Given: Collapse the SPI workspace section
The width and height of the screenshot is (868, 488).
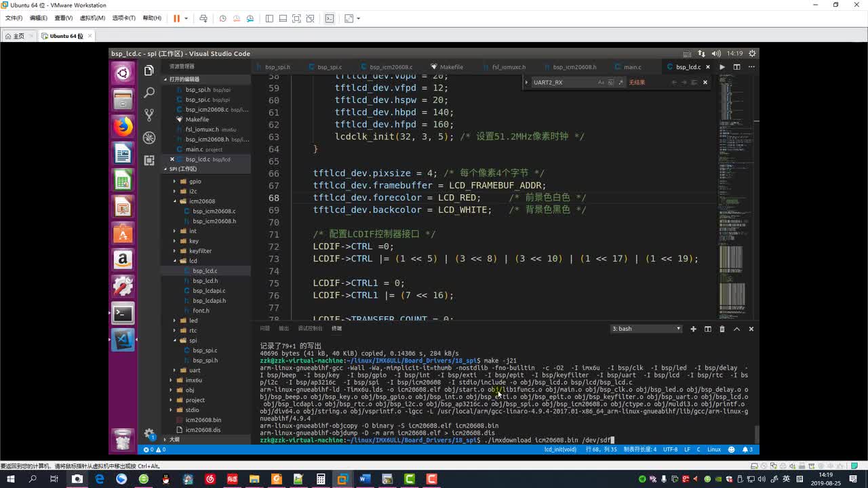Looking at the screenshot, I should (x=205, y=169).
